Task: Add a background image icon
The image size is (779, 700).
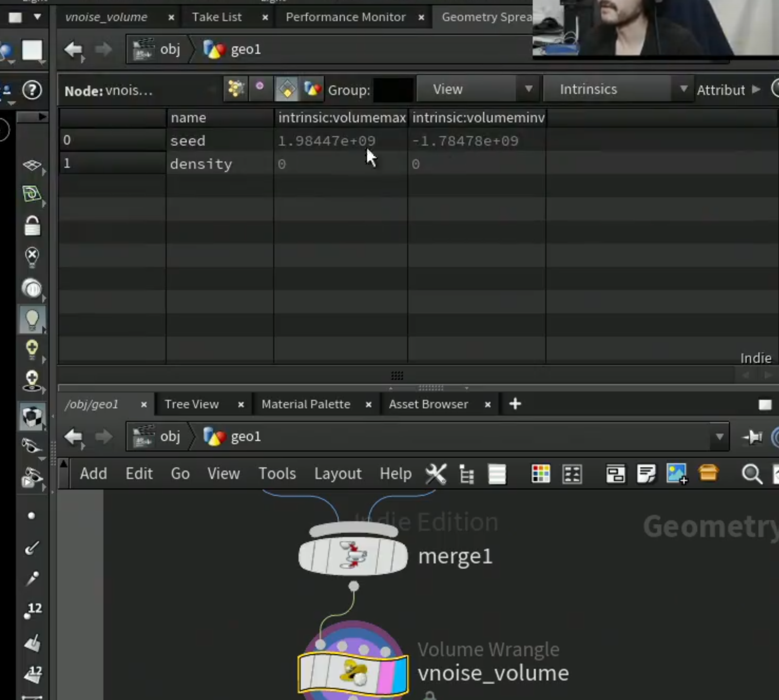Action: tap(677, 474)
